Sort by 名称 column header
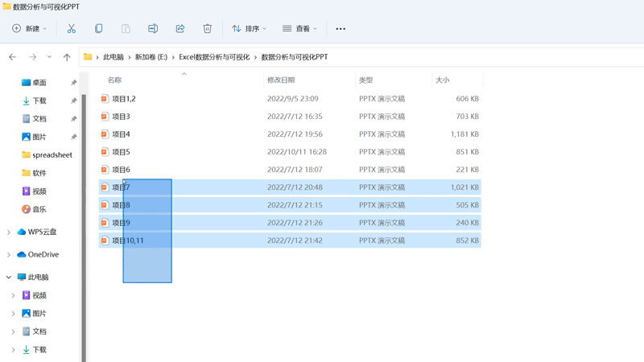Viewport: 644px width, 362px height. (114, 80)
